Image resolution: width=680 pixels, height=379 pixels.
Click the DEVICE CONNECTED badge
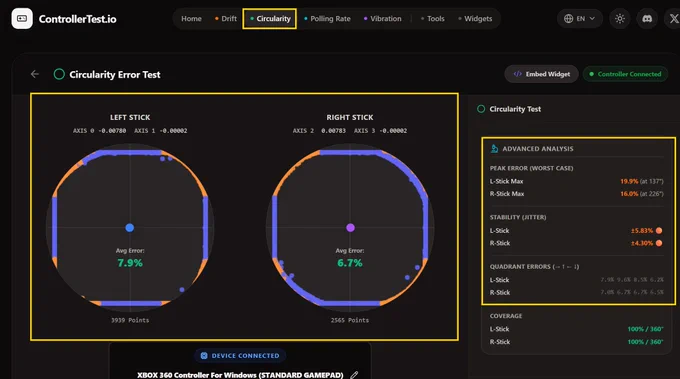tap(240, 356)
